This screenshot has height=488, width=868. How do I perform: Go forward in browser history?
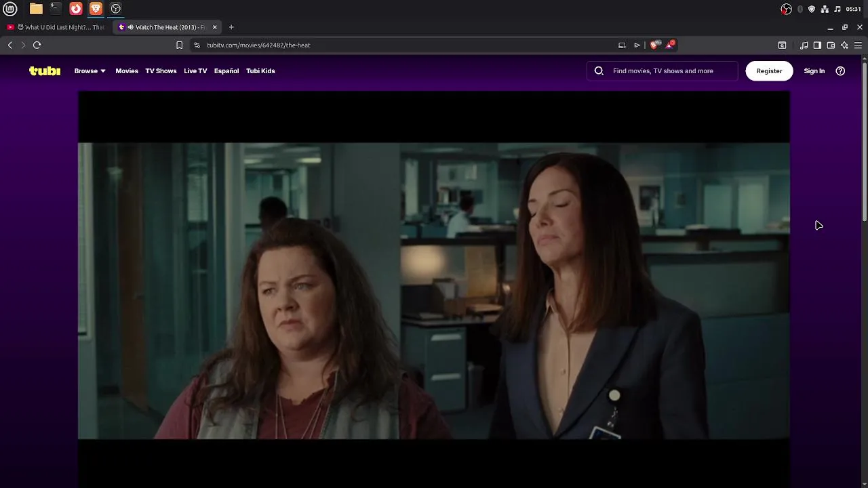point(23,45)
